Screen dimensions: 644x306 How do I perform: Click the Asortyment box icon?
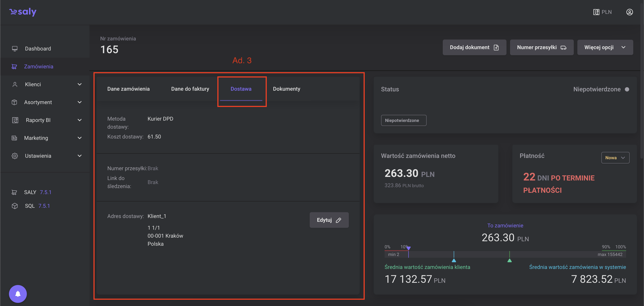click(x=15, y=102)
